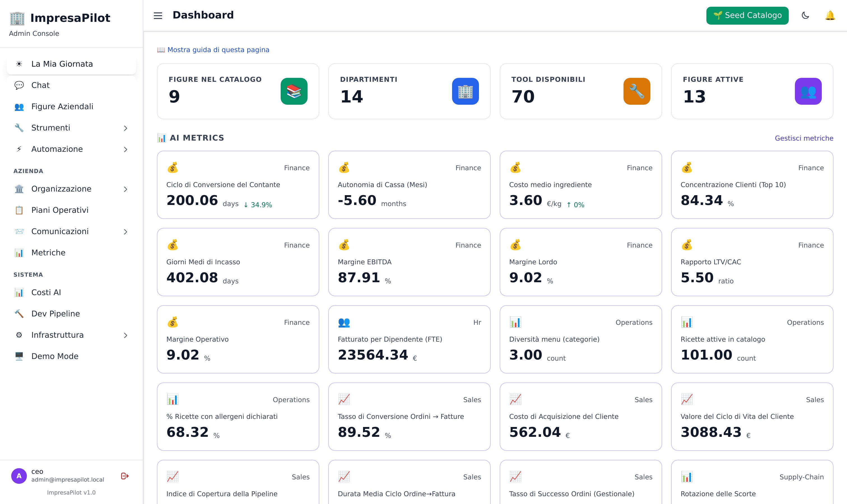Viewport: 847px width, 504px height.
Task: Expand the Organizzazione chevron
Action: tap(125, 189)
